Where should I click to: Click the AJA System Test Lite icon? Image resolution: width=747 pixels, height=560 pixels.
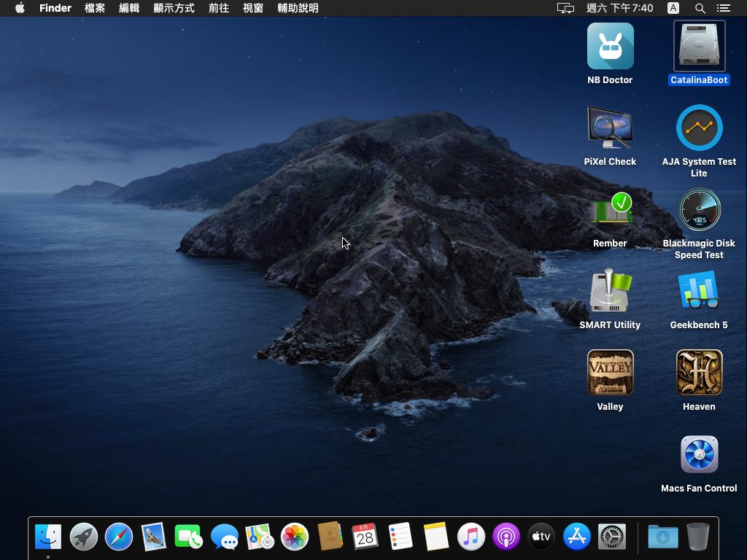coord(699,128)
